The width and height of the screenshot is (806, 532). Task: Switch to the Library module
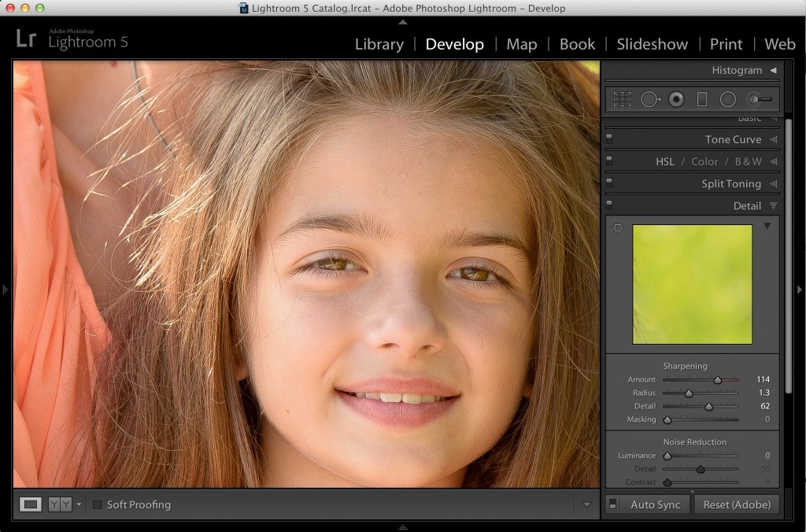coord(379,45)
